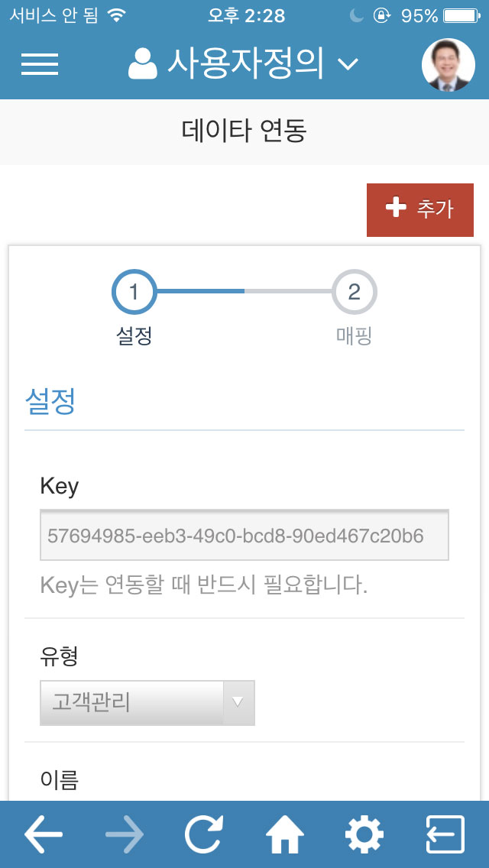
Task: Click the 고객관리 dropdown arrow
Action: pyautogui.click(x=238, y=702)
